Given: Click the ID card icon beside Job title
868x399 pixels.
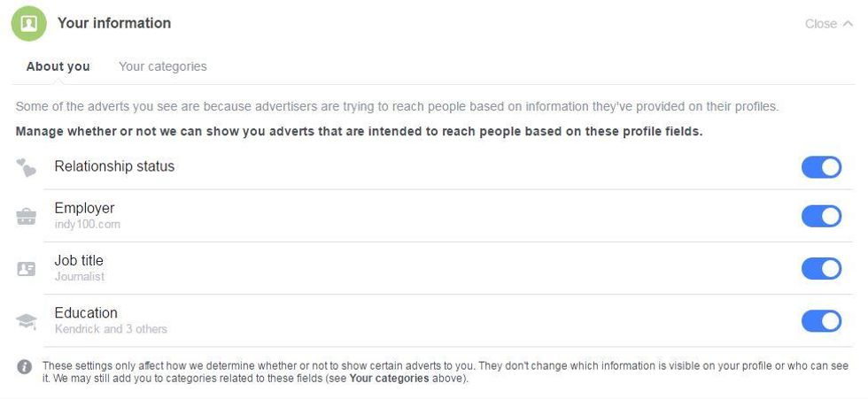Looking at the screenshot, I should click(26, 269).
